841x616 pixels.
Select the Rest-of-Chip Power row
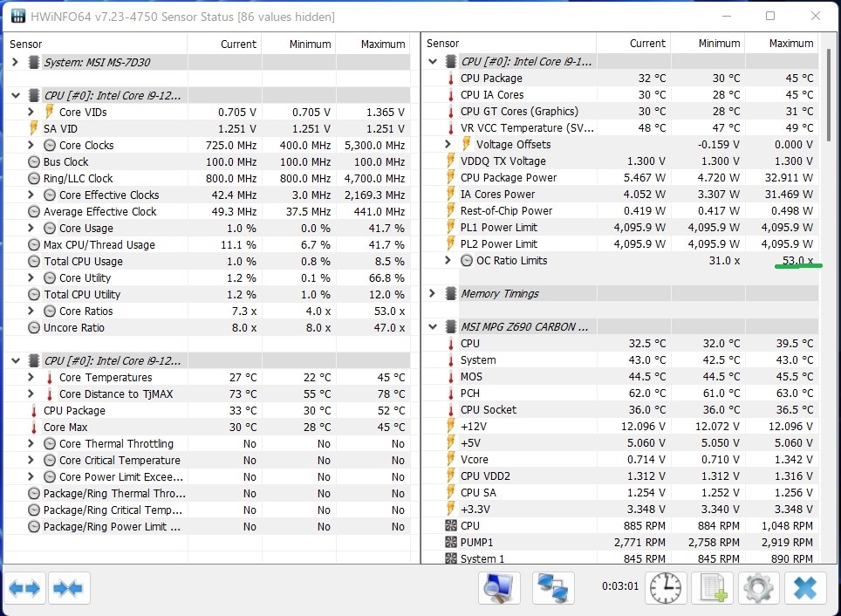pos(620,210)
